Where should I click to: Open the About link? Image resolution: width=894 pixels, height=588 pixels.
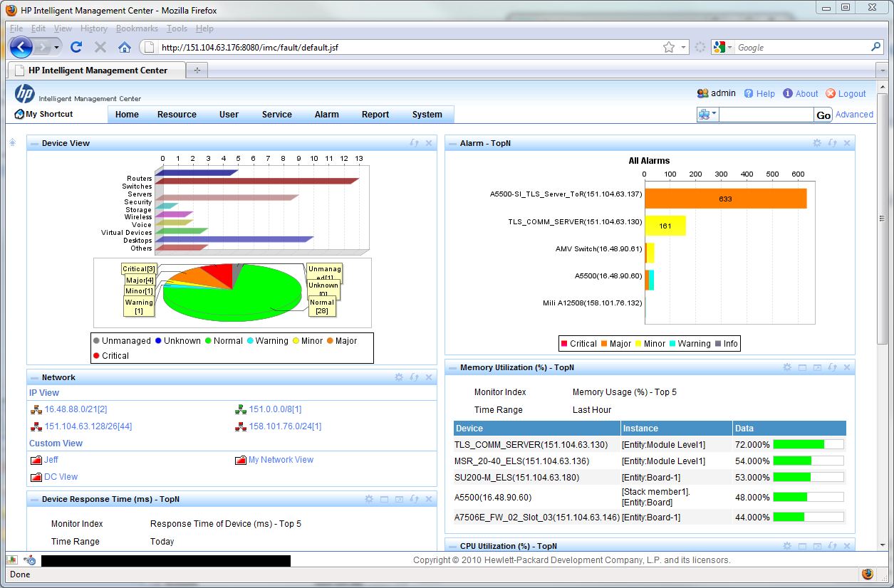click(801, 93)
